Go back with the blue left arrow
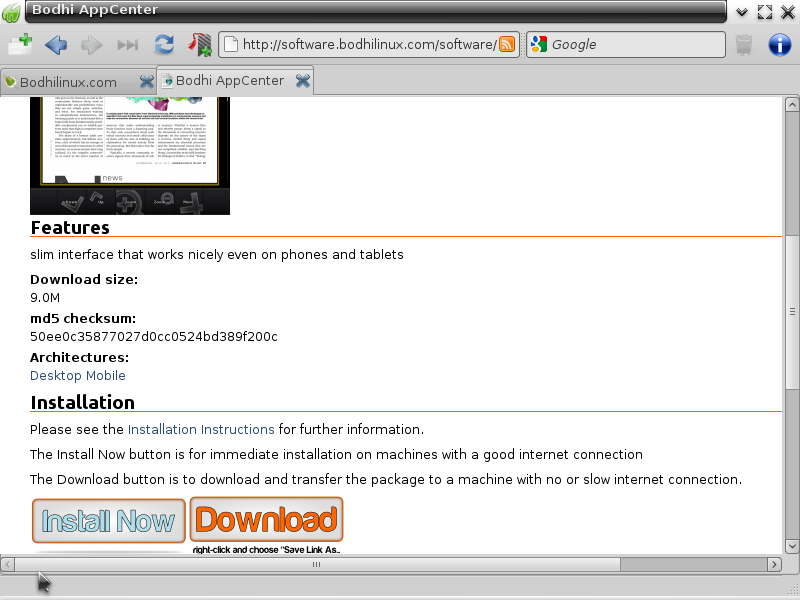 point(56,45)
